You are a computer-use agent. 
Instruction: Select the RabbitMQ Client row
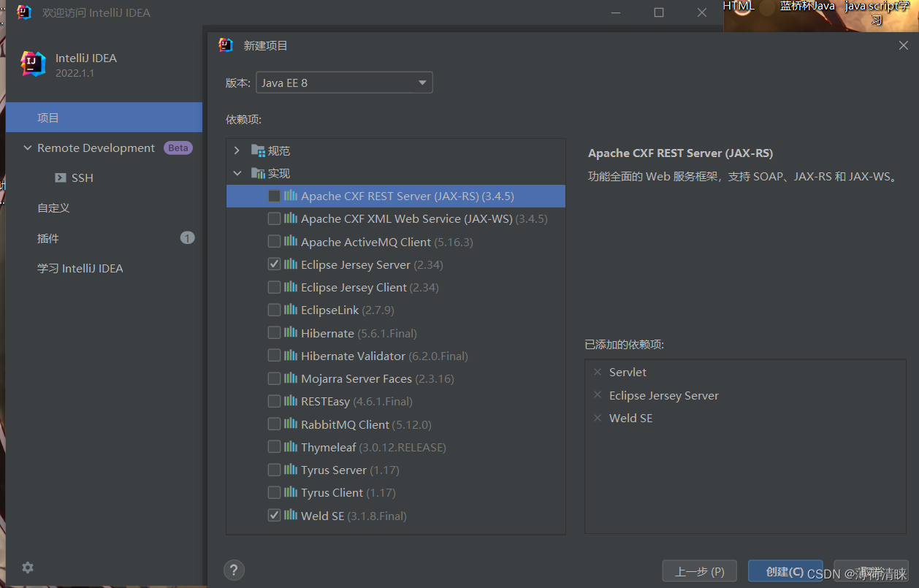pos(396,424)
